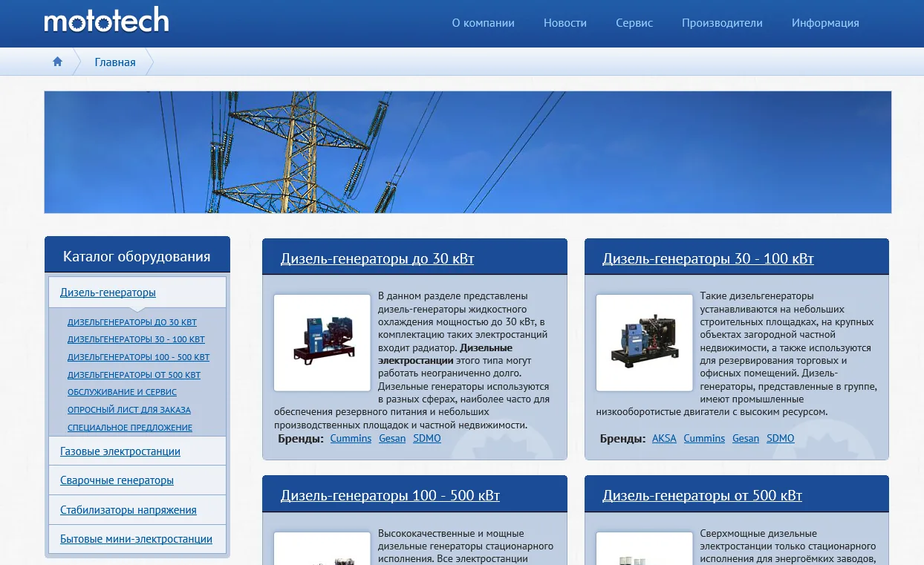The image size is (924, 565).
Task: Open СПЕЦИАЛЬНОЕ ПРЕДЛОЖЕНИЕ sidebar link
Action: pos(130,428)
